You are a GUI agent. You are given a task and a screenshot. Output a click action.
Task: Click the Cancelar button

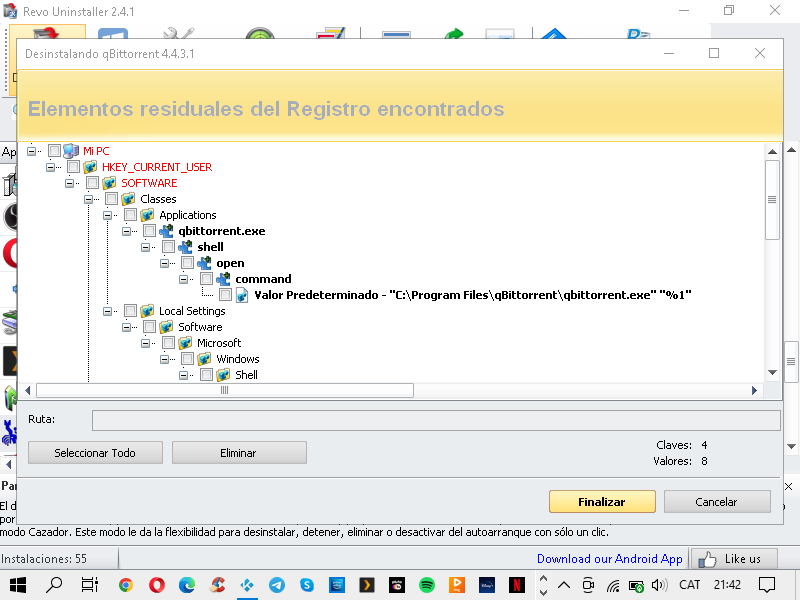pos(717,502)
